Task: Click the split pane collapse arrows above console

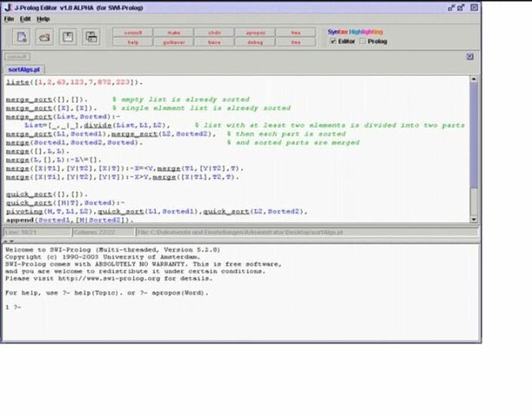Action: pos(9,241)
